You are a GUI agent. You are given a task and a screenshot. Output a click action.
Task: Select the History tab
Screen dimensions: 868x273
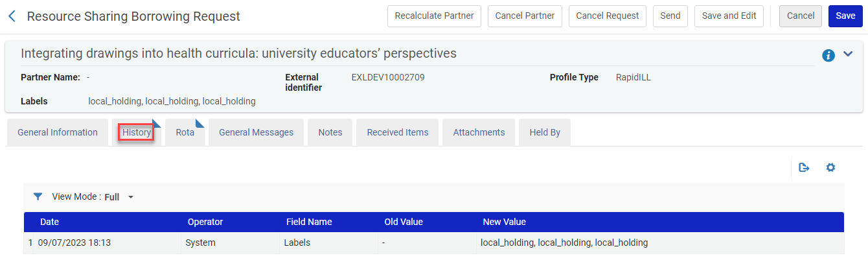click(x=137, y=132)
